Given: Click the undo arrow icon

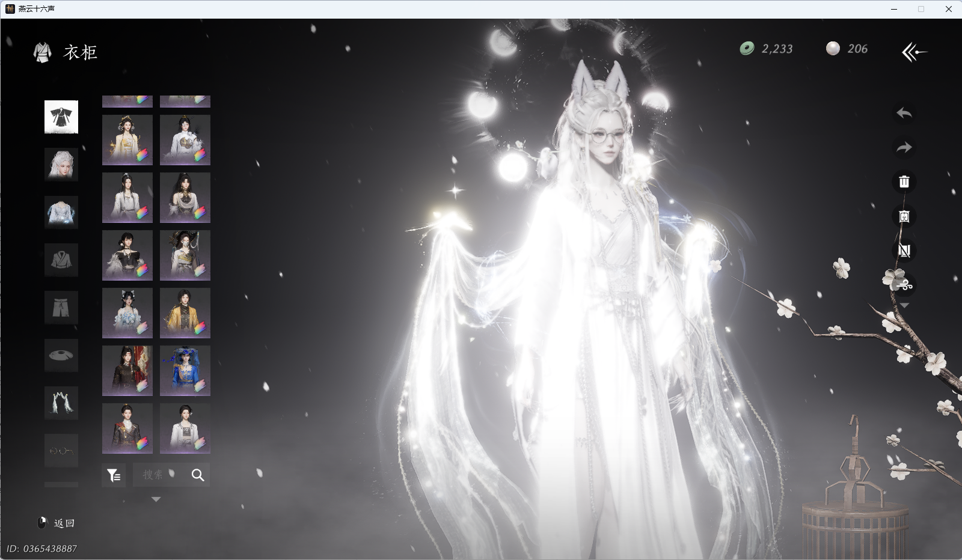Looking at the screenshot, I should point(904,113).
